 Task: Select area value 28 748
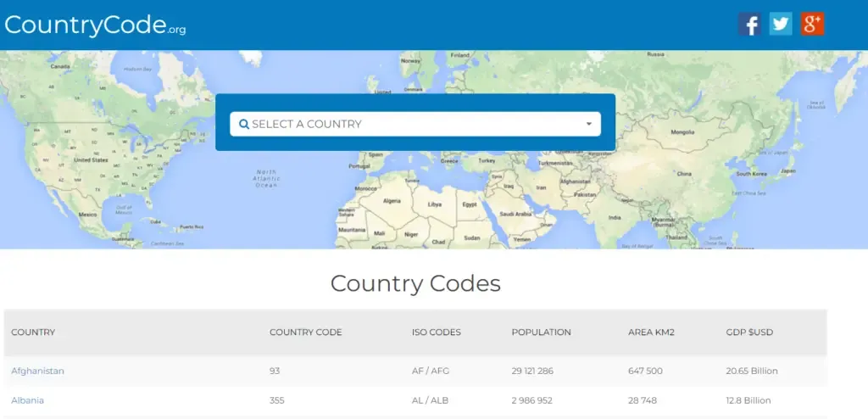pos(643,400)
